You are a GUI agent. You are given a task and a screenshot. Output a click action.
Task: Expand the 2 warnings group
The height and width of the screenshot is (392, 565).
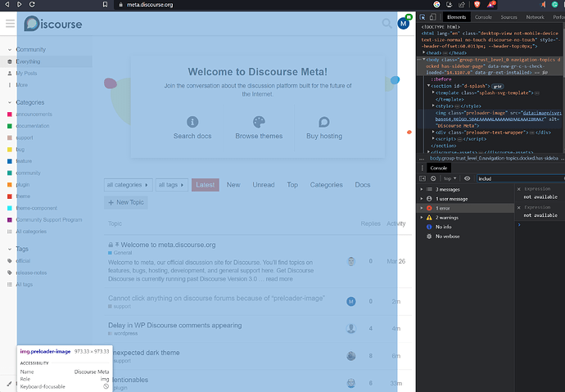(421, 218)
